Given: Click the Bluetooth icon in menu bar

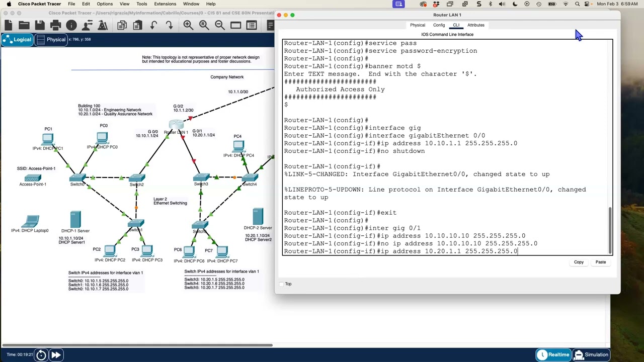Looking at the screenshot, I should (x=491, y=4).
